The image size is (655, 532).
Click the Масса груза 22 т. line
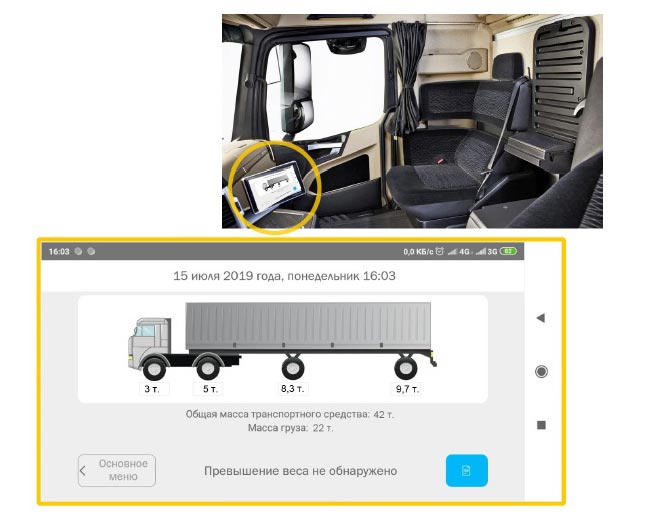click(x=290, y=428)
